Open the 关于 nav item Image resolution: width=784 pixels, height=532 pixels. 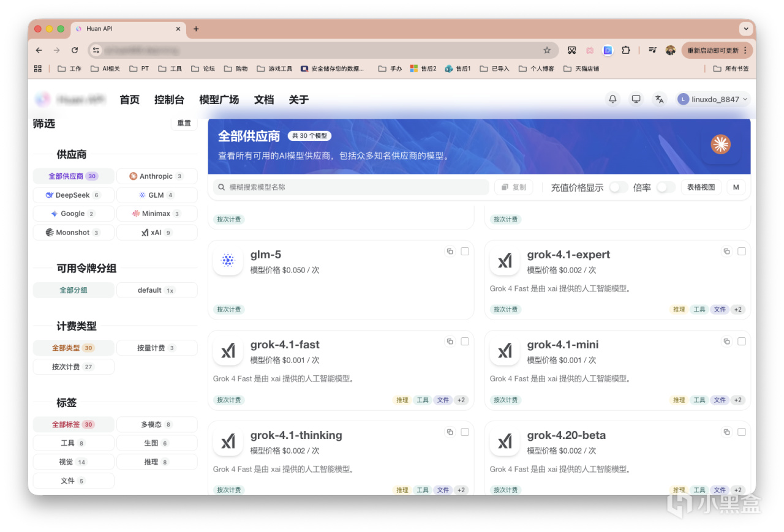pos(299,99)
